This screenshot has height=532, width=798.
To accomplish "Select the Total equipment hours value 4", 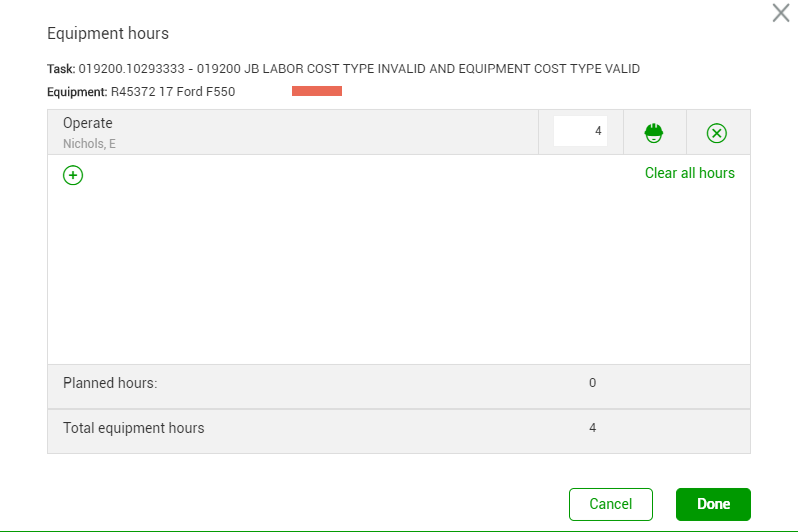I will [593, 428].
